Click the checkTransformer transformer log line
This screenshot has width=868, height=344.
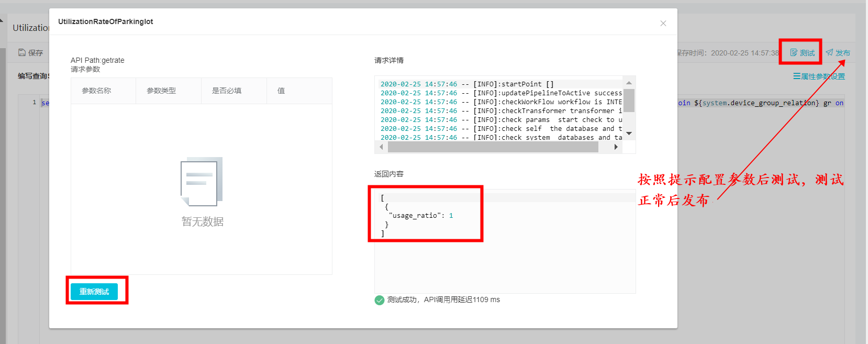coord(501,110)
